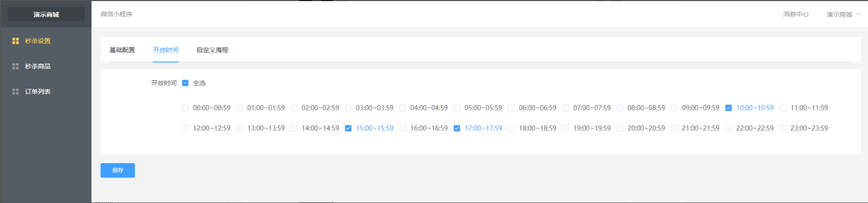Click the 微信小程序 breadcrumb text

117,14
